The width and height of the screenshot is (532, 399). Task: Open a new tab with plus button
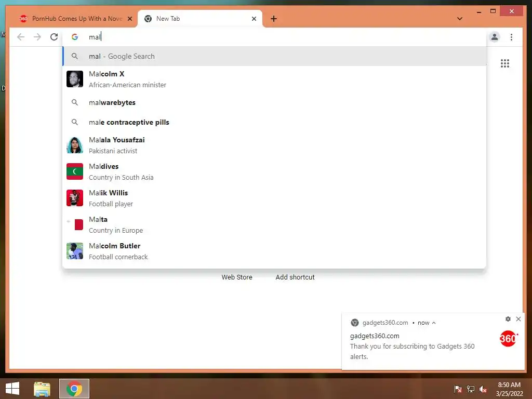pyautogui.click(x=274, y=19)
